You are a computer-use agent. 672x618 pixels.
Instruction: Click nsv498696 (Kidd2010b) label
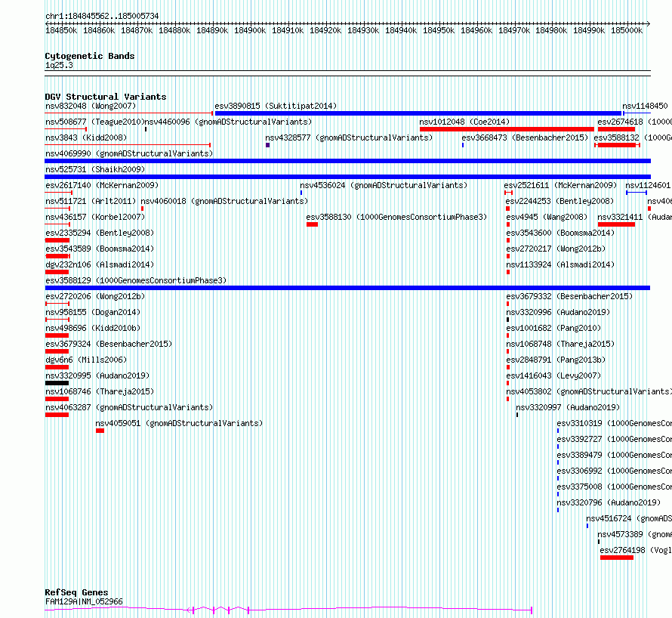(93, 328)
